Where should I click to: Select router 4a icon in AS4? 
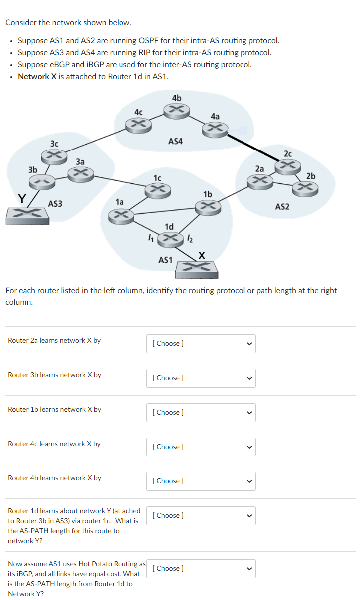click(x=216, y=128)
